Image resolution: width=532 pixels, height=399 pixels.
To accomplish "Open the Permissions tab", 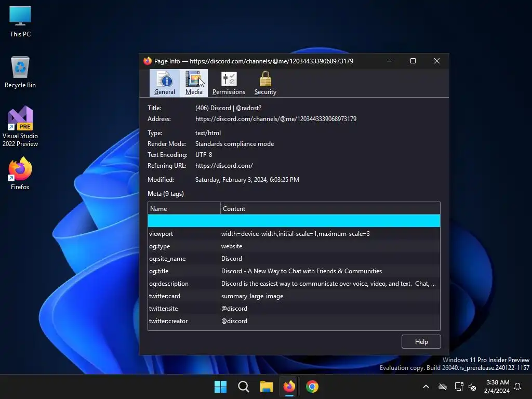I will coord(229,83).
